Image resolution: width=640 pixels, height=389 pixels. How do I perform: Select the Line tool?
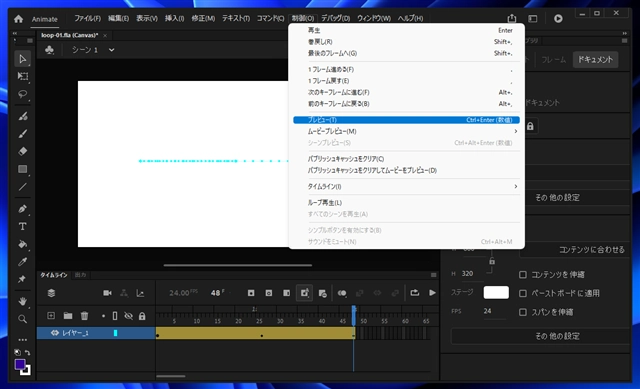tap(23, 187)
